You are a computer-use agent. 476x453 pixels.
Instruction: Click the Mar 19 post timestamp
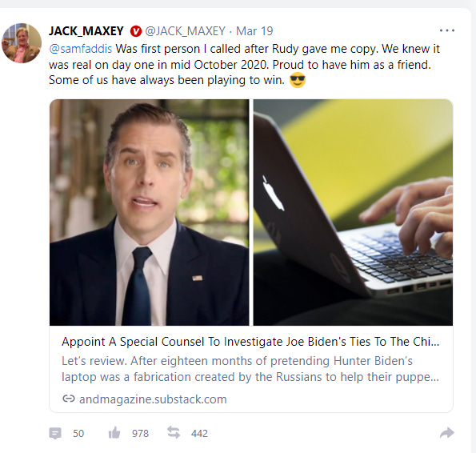click(254, 31)
